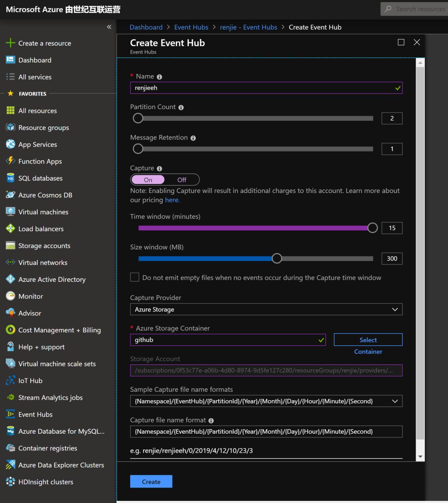Open the Capture Provider dropdown
This screenshot has height=503, width=448.
coord(266,309)
